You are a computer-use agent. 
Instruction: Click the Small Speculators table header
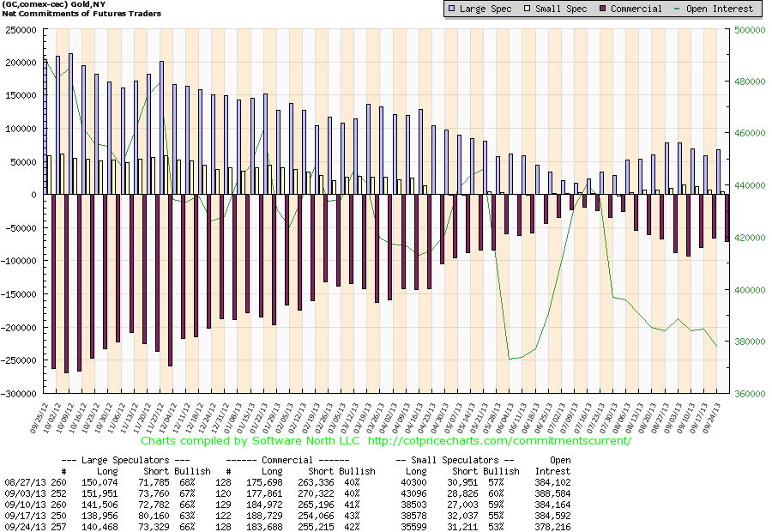(456, 461)
